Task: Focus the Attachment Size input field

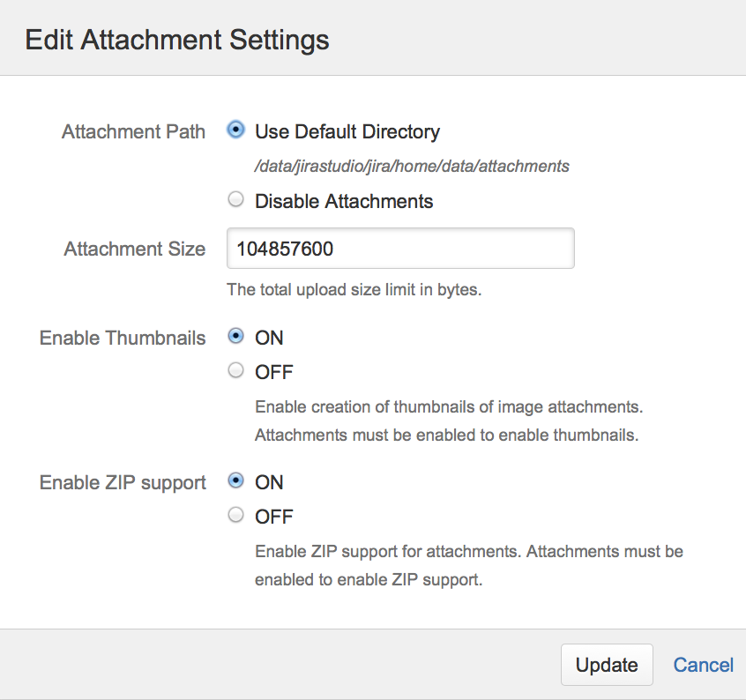Action: [400, 249]
